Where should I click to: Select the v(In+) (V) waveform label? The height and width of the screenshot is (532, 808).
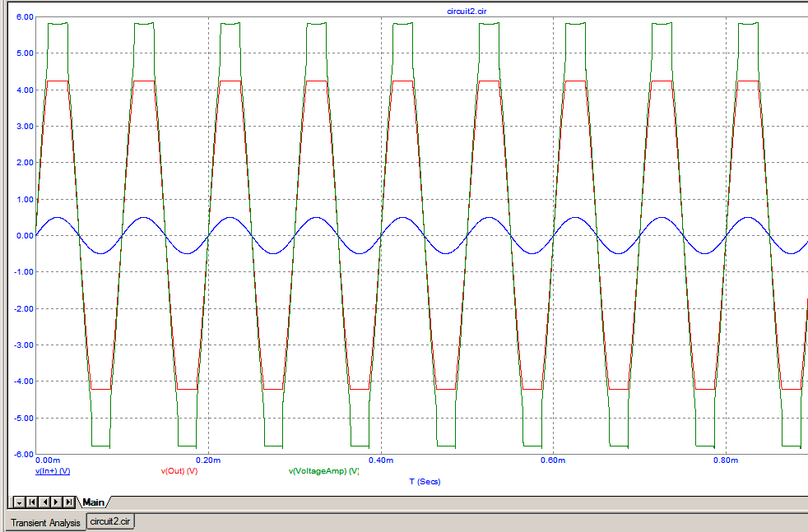click(53, 470)
